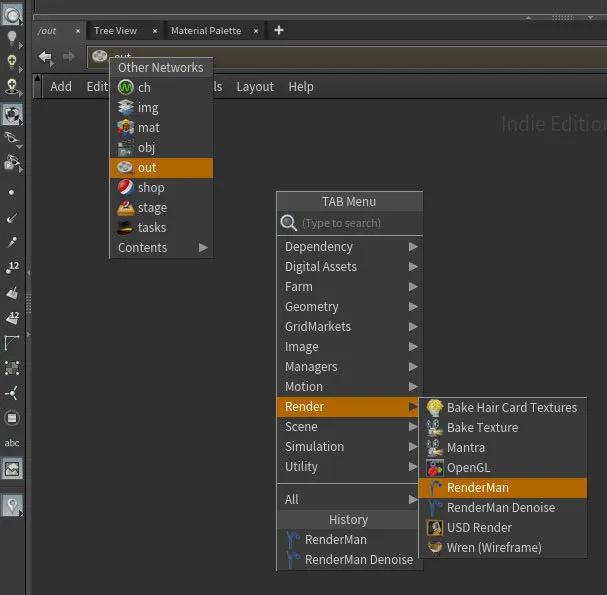Screen dimensions: 607x595
Task: Click the soccer-ball render icon in left toolbar
Action: point(12,114)
